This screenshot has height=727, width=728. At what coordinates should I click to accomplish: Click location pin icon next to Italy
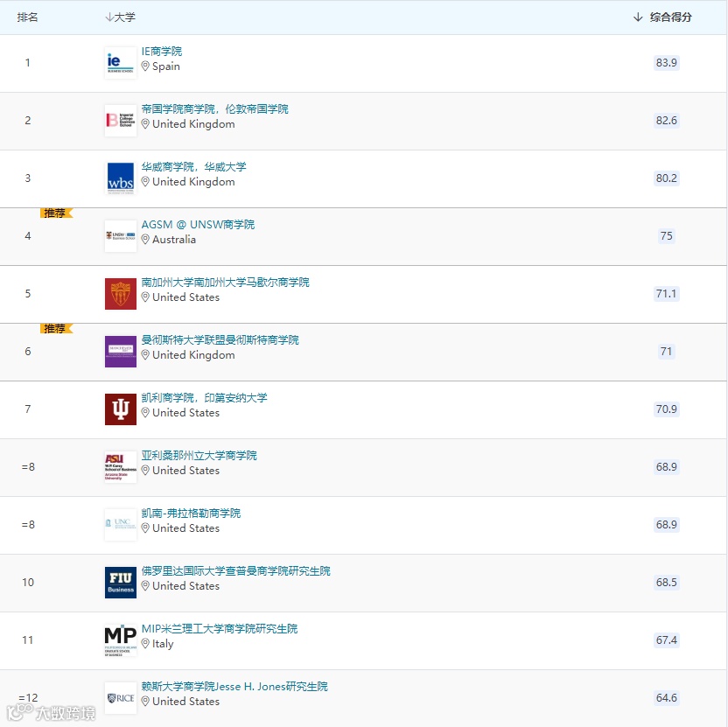click(145, 643)
